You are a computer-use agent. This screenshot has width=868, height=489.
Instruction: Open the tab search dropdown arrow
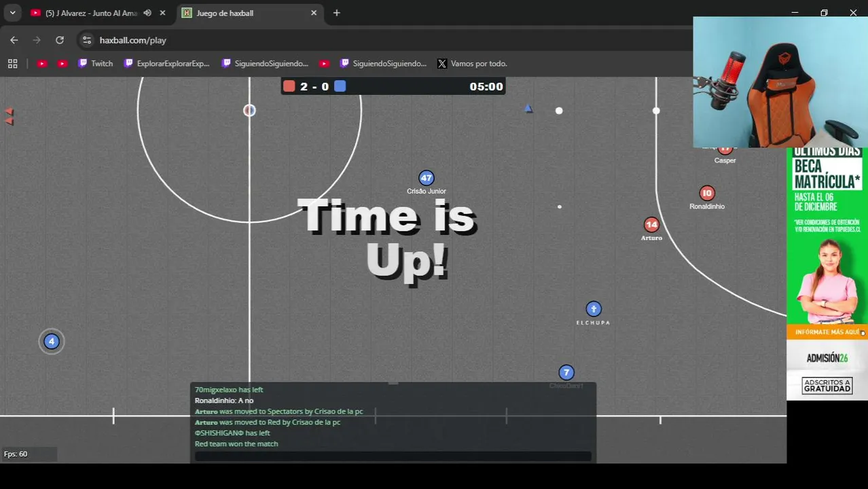pos(12,13)
